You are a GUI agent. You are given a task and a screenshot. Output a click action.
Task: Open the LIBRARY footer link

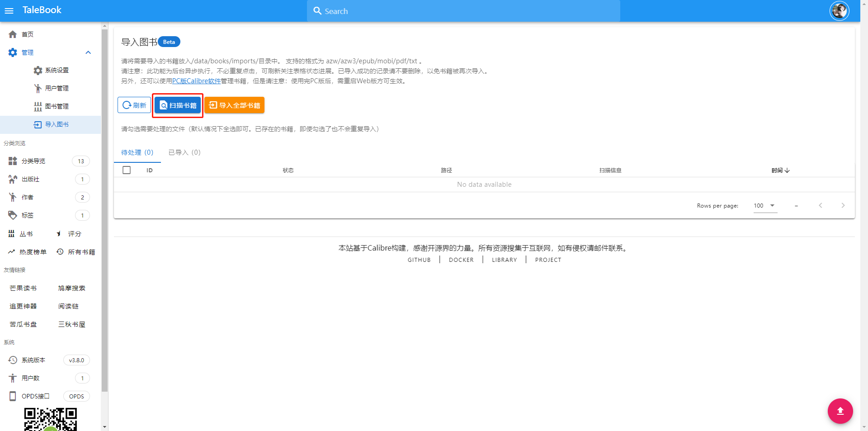click(x=504, y=260)
